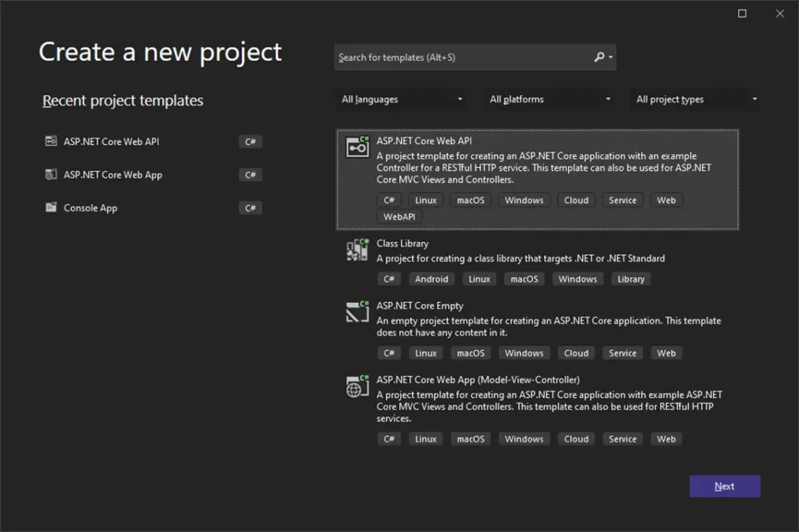Viewport: 799px width, 532px height.
Task: Click the Cloud tag under ASP.NET Core Web App MVC
Action: tap(577, 438)
